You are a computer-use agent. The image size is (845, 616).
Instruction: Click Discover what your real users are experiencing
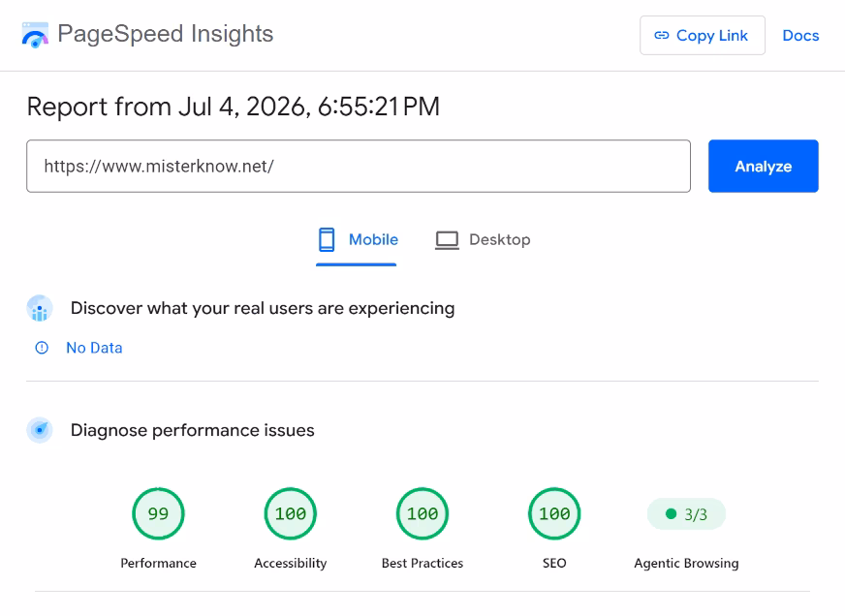(263, 309)
